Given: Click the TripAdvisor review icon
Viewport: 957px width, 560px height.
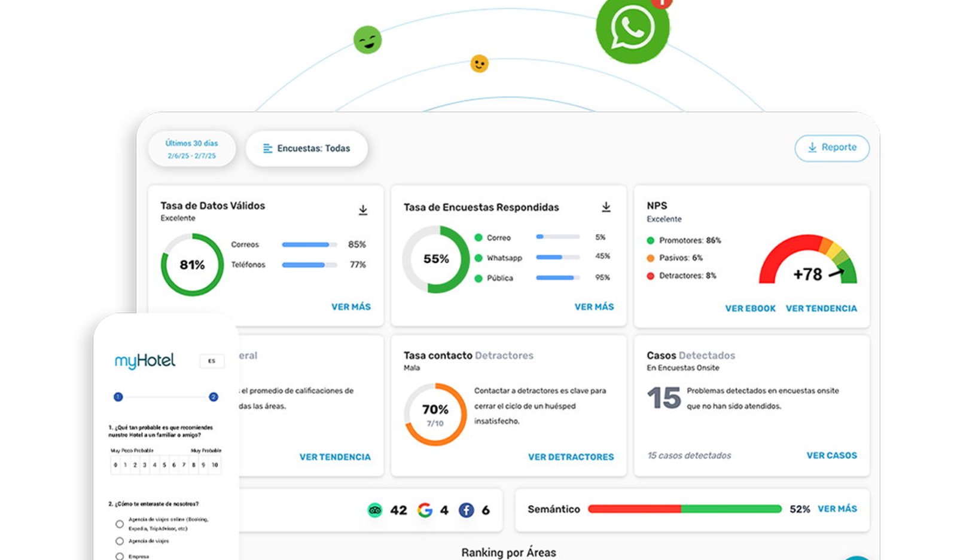Looking at the screenshot, I should [x=375, y=510].
